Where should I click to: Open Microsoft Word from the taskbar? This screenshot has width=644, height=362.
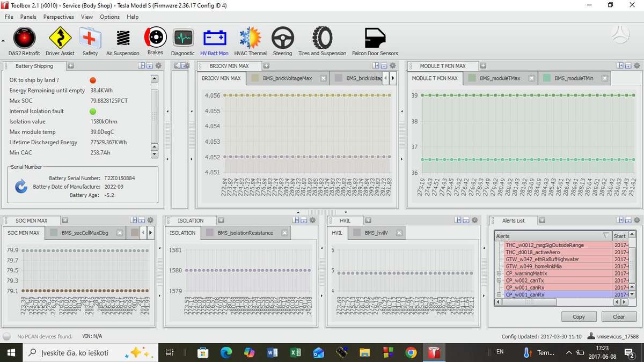tap(272, 352)
